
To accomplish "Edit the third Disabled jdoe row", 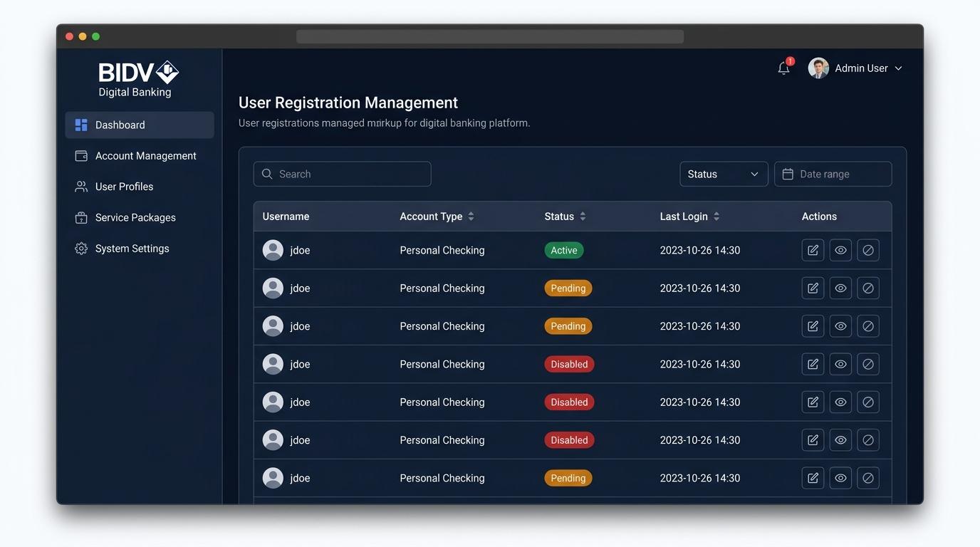I will click(813, 440).
